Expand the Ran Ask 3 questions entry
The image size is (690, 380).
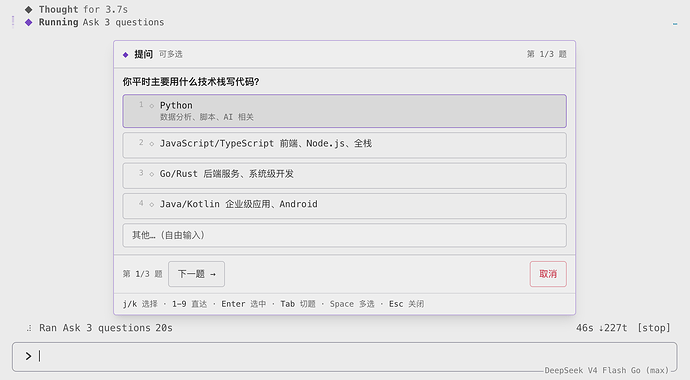point(106,328)
